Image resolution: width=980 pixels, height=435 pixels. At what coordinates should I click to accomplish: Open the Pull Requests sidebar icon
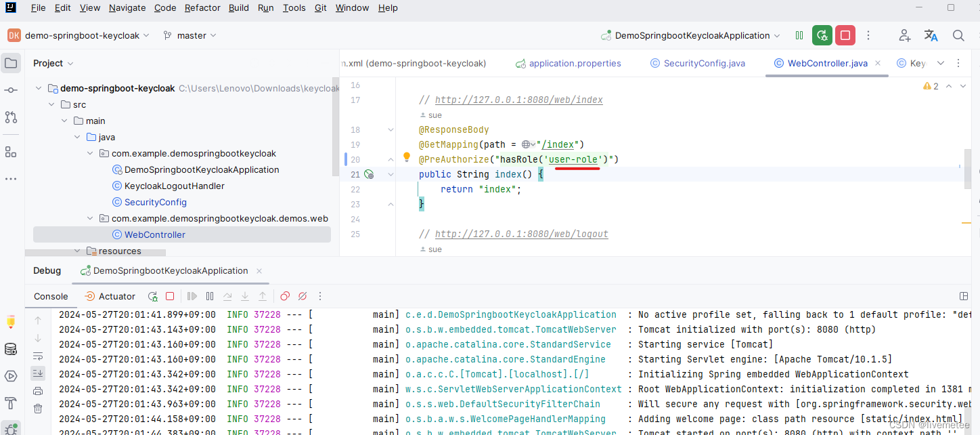(11, 117)
